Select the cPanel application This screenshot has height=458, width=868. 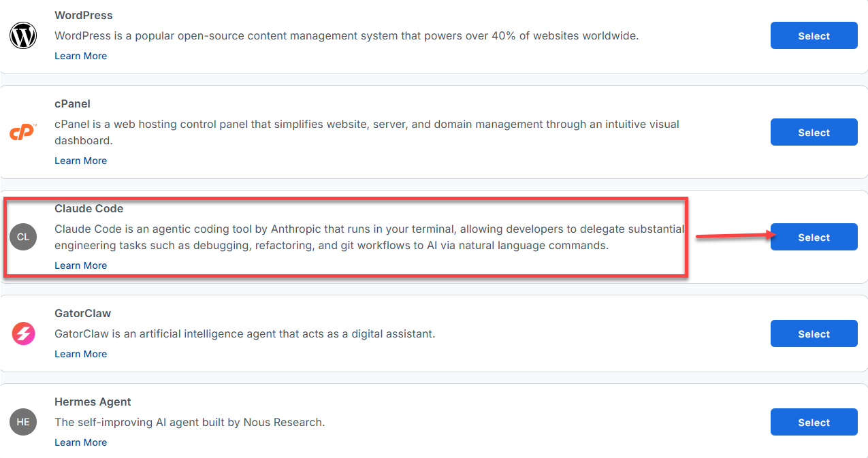pyautogui.click(x=814, y=132)
